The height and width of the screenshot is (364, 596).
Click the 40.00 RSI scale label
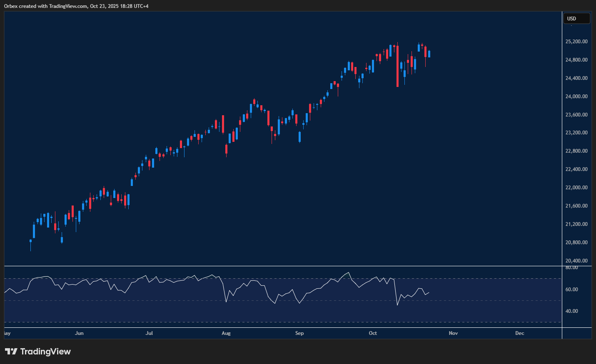point(571,311)
